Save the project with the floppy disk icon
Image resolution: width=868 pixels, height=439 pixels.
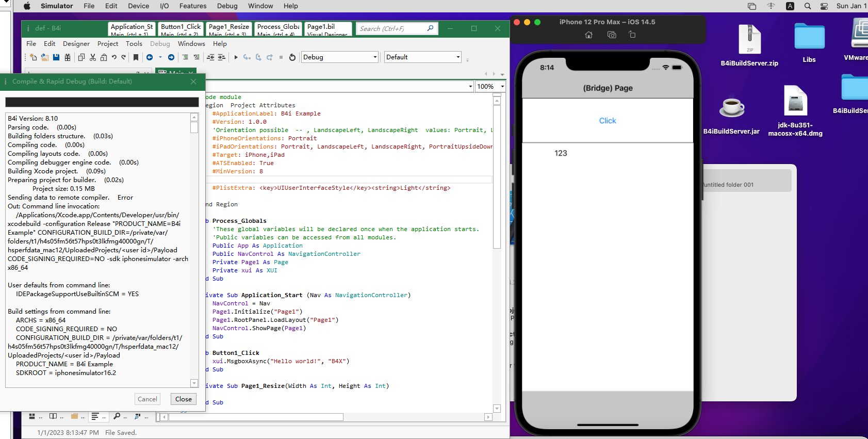tap(56, 57)
